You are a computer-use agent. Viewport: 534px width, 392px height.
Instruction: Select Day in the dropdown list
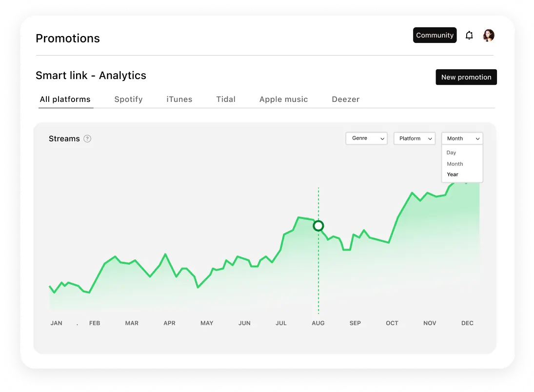(452, 153)
